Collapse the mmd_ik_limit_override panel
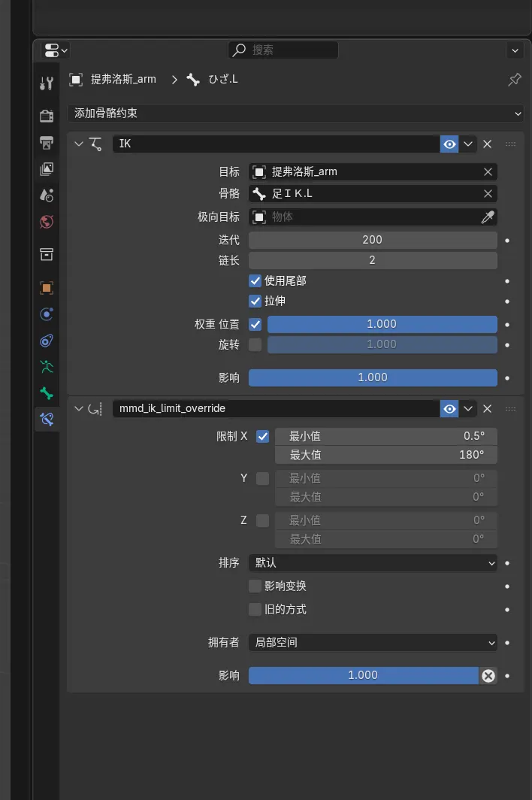This screenshot has height=800, width=532. coord(79,409)
